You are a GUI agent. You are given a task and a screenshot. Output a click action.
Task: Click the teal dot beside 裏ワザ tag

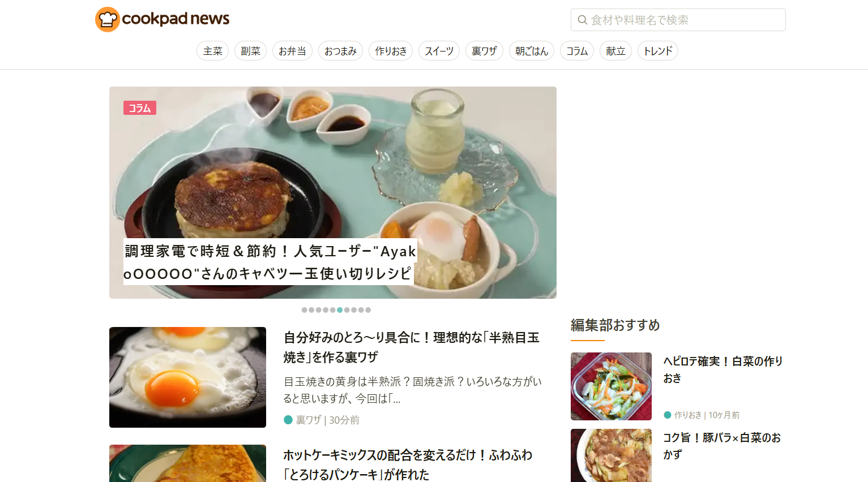click(x=288, y=420)
